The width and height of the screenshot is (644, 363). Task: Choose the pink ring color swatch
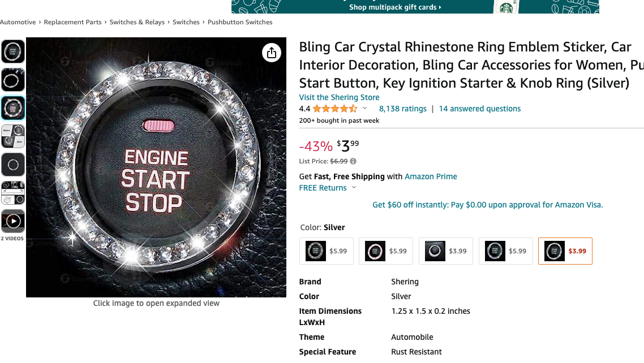(386, 251)
